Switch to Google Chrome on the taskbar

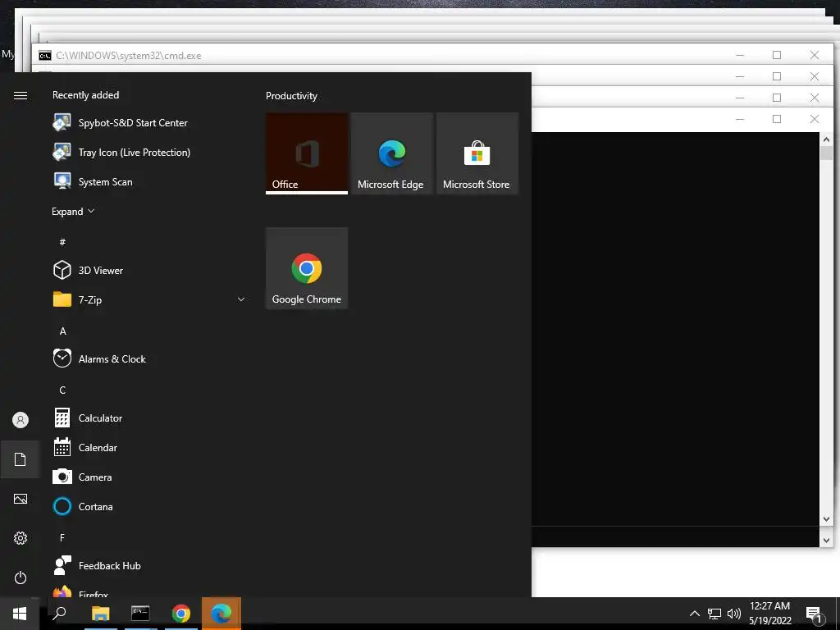pos(181,614)
